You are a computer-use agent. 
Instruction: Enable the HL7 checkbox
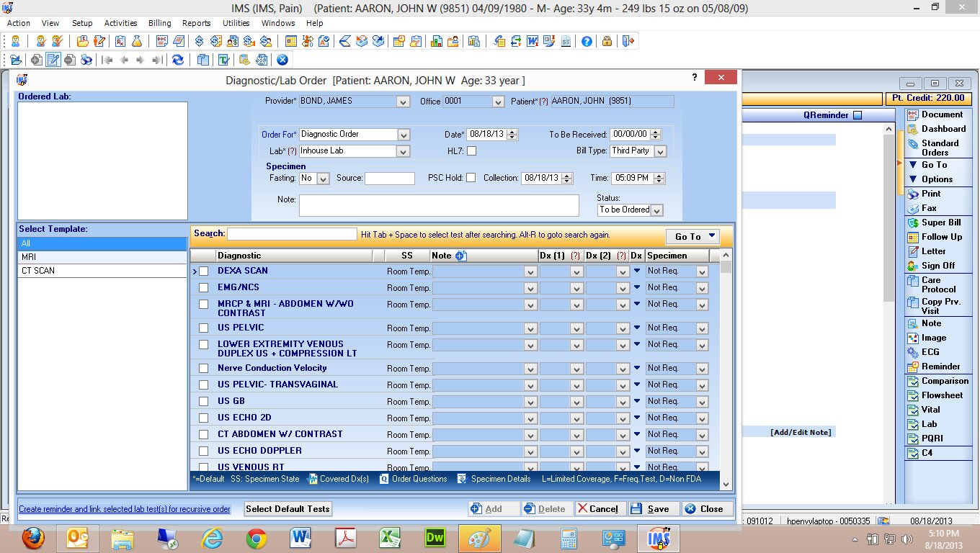point(471,151)
